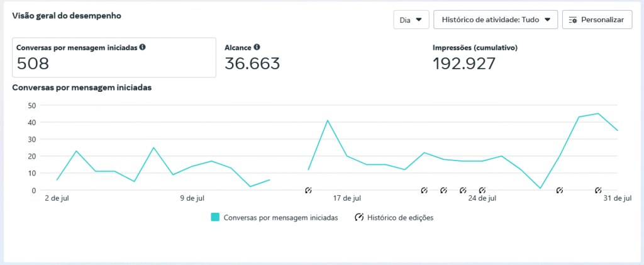This screenshot has width=644, height=265.
Task: Click the Visão geral do desempenho heading
Action: (x=67, y=15)
